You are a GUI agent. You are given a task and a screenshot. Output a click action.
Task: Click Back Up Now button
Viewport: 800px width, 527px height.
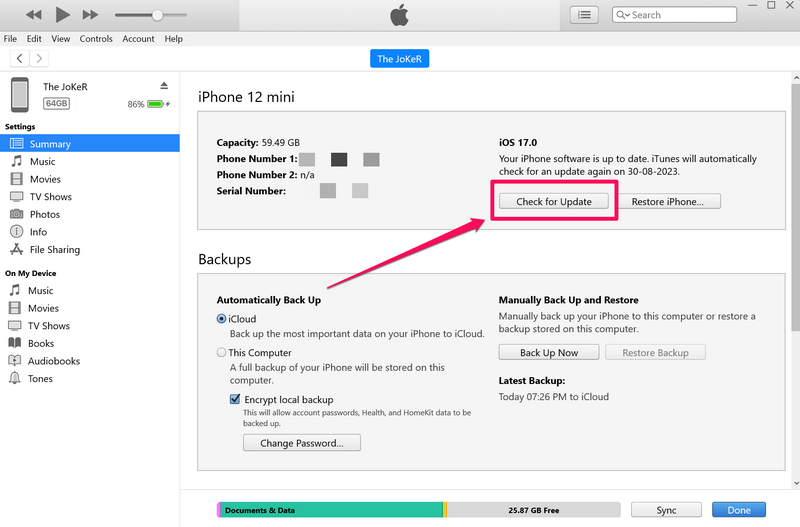tap(549, 353)
